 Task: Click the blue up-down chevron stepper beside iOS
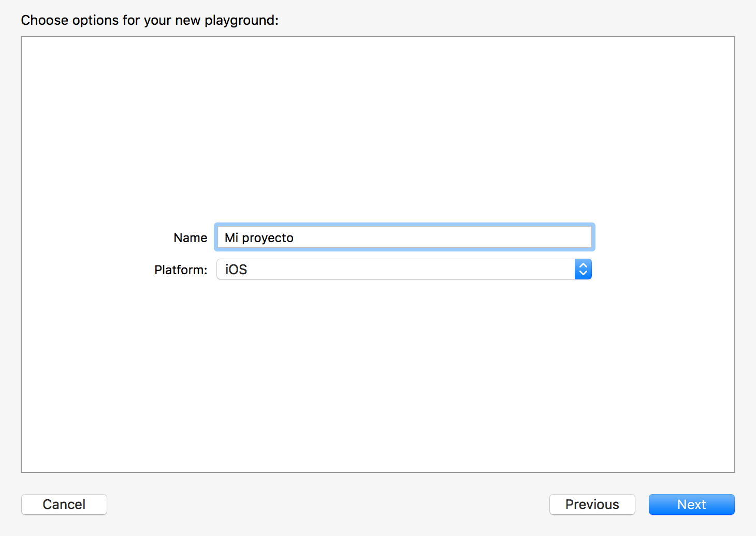tap(583, 269)
